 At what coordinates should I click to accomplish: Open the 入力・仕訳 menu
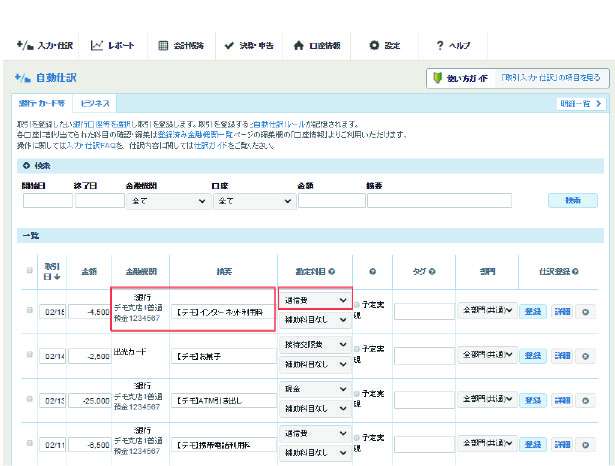[45, 46]
